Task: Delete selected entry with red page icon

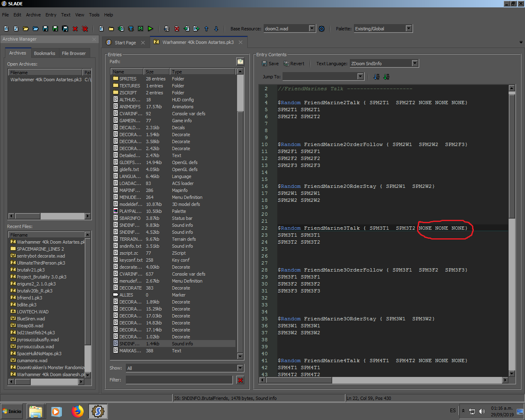Action: pyautogui.click(x=177, y=29)
